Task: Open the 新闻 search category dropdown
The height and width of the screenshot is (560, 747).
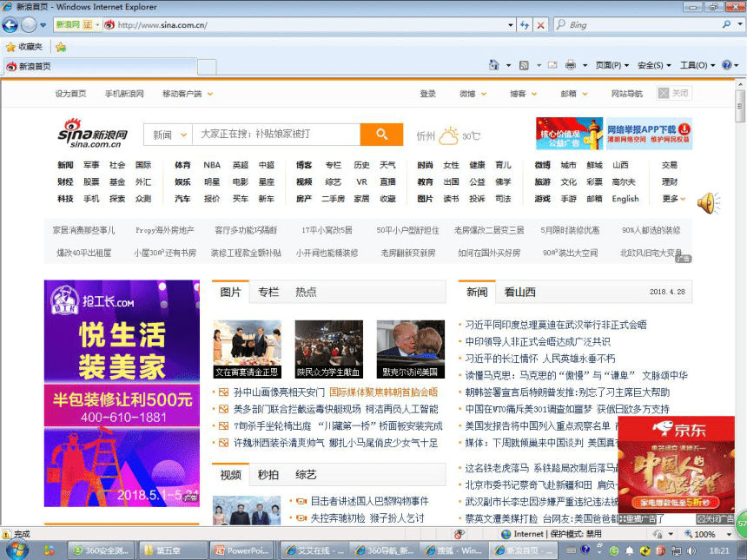Action: (x=169, y=135)
